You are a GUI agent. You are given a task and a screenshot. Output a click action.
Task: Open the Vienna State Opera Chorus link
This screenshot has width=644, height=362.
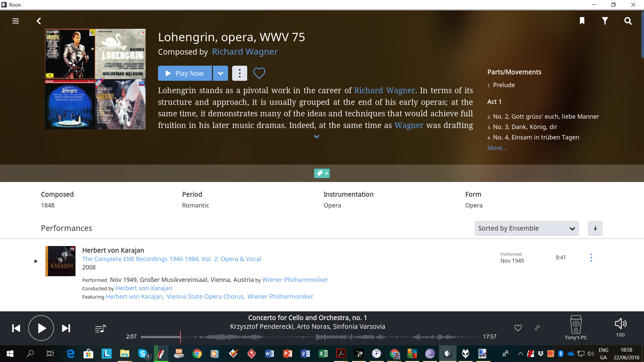click(205, 296)
